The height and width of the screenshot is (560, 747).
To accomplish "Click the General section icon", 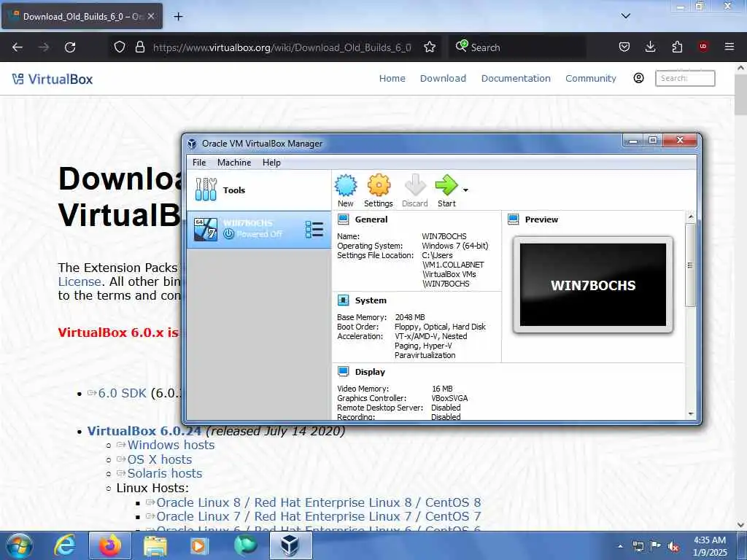I will (x=343, y=219).
